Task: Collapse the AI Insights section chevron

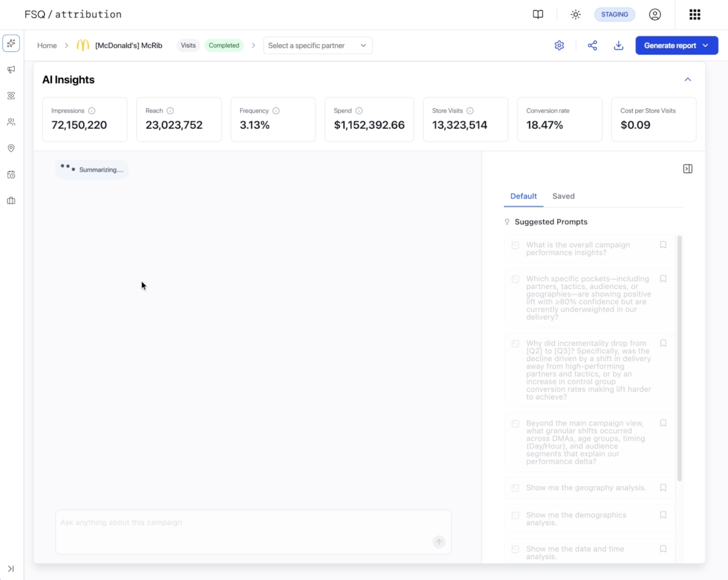Action: 687,80
